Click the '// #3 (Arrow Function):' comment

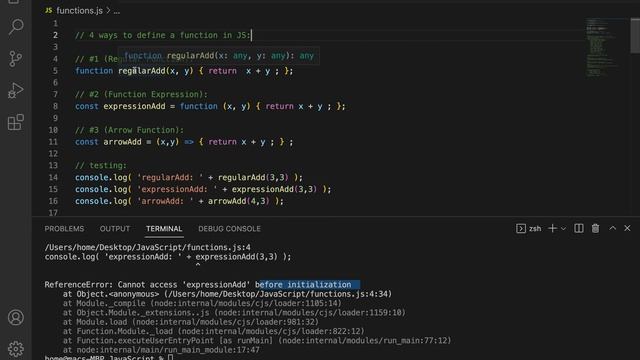[129, 130]
